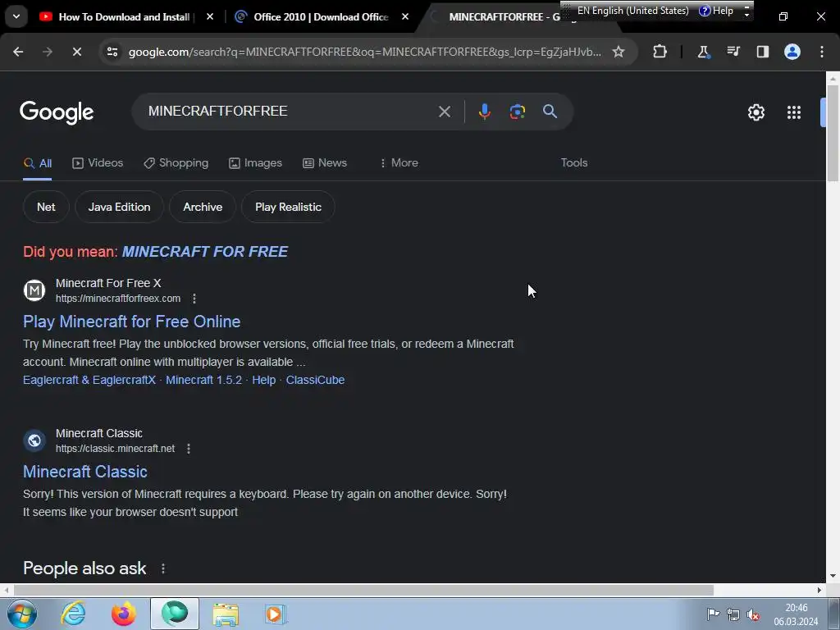Open the Windows Start menu
The image size is (840, 630).
click(x=22, y=614)
